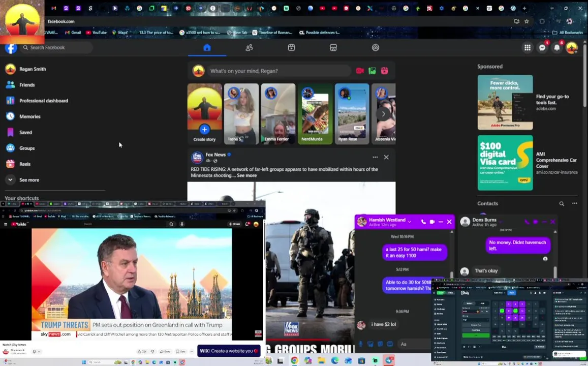Open File Explorer from the taskbar
This screenshot has width=588, height=366.
(321, 361)
